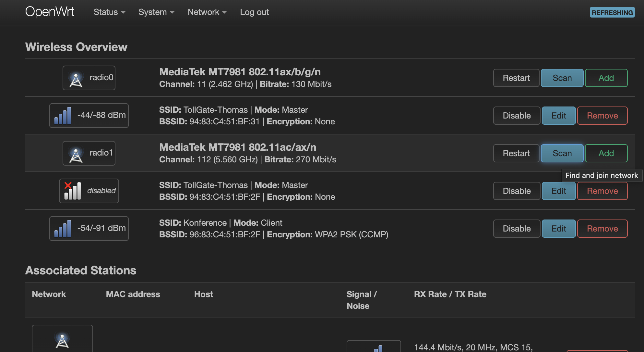
Task: Open the Network dropdown menu
Action: (207, 12)
